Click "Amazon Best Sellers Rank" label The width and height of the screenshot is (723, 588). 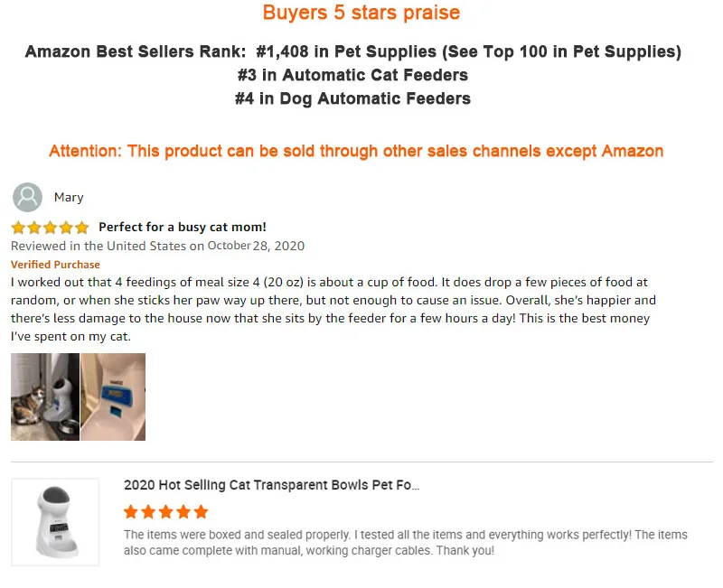tap(135, 51)
